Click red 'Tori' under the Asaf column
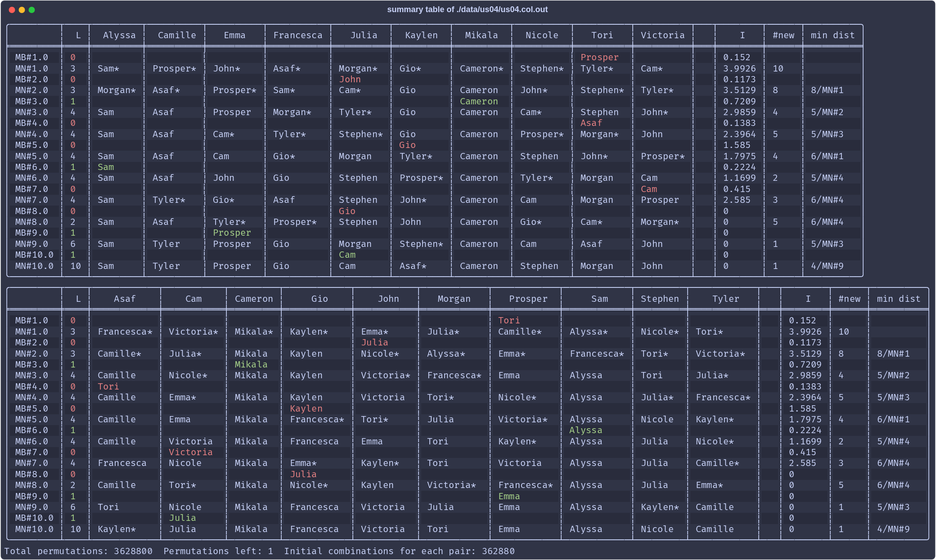936x560 pixels. point(108,386)
